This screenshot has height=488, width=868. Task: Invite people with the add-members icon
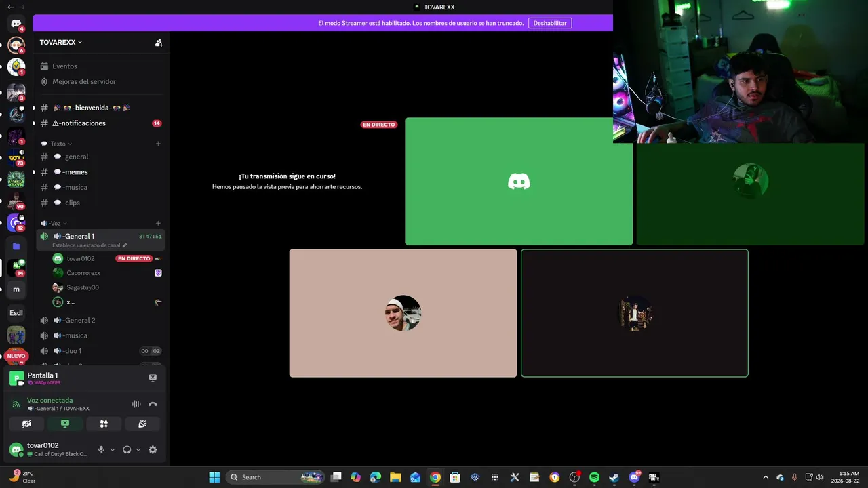point(159,43)
